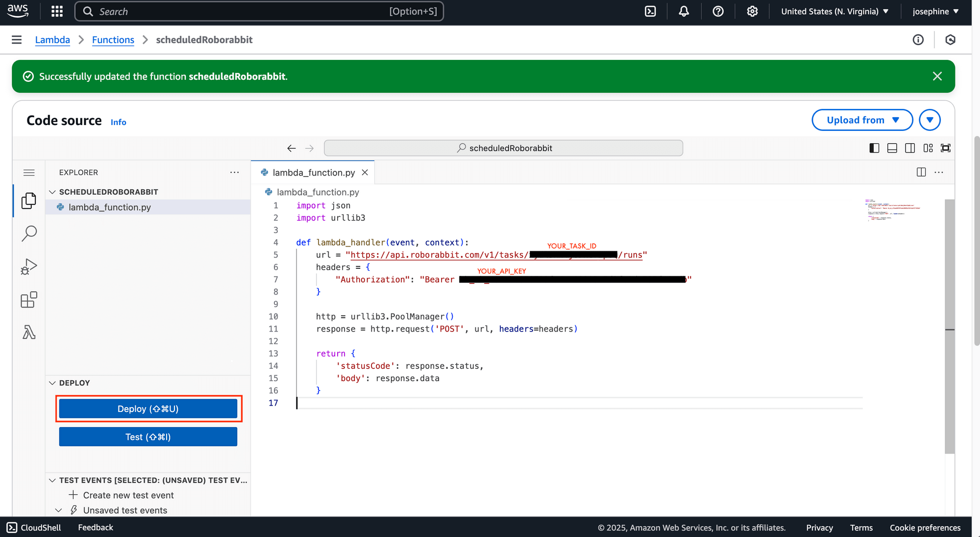Click the 'def lambda_handler' code line

click(382, 242)
